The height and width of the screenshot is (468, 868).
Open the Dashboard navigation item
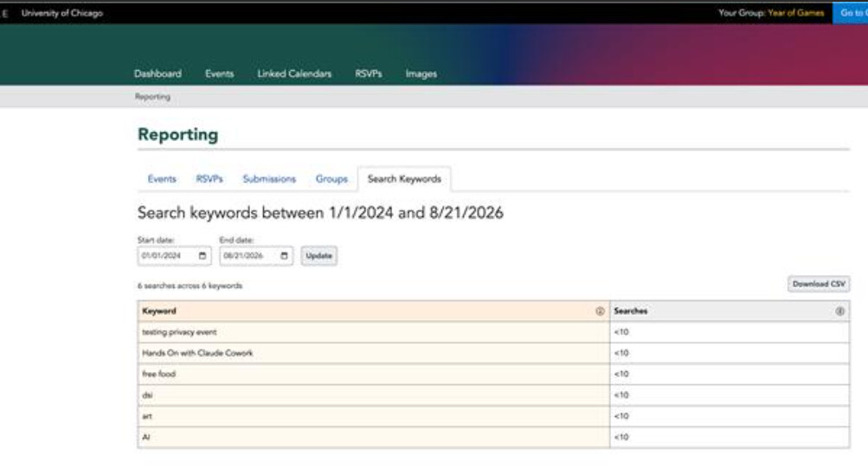(x=158, y=74)
